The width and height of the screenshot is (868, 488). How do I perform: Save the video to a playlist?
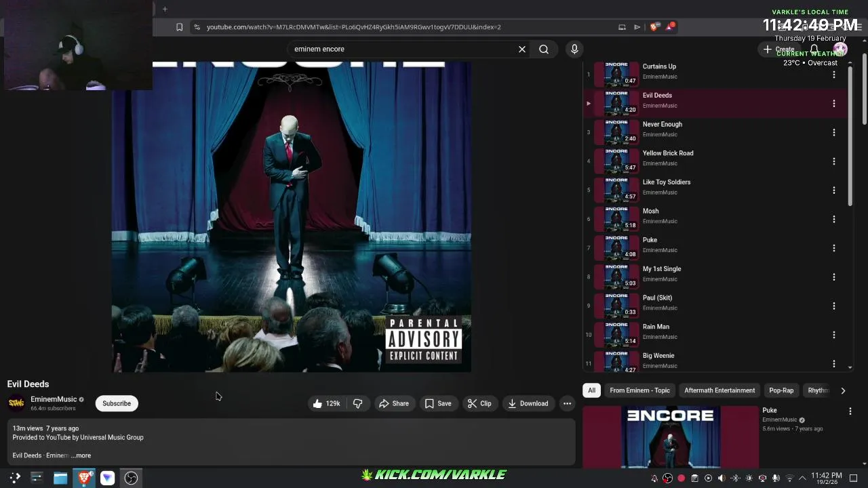[438, 403]
